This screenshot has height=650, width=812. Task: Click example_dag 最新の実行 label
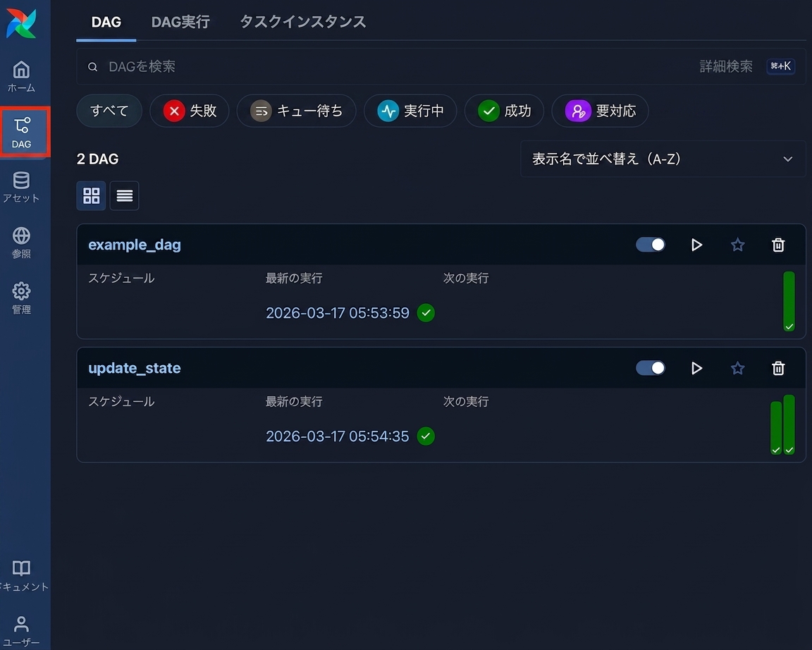[x=294, y=278]
